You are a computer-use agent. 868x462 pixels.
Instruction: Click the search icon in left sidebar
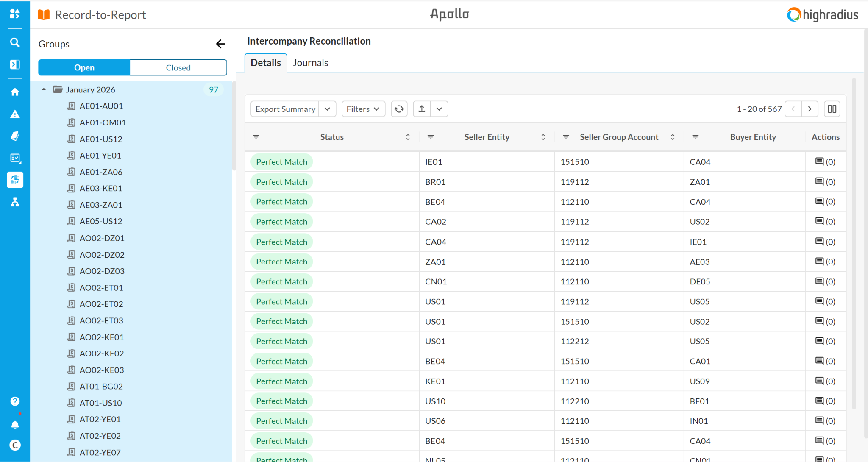[15, 42]
